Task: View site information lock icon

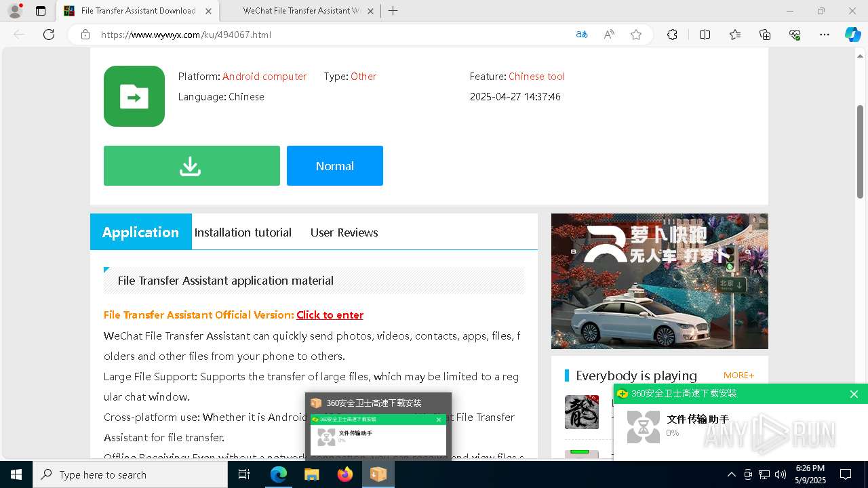Action: [85, 35]
